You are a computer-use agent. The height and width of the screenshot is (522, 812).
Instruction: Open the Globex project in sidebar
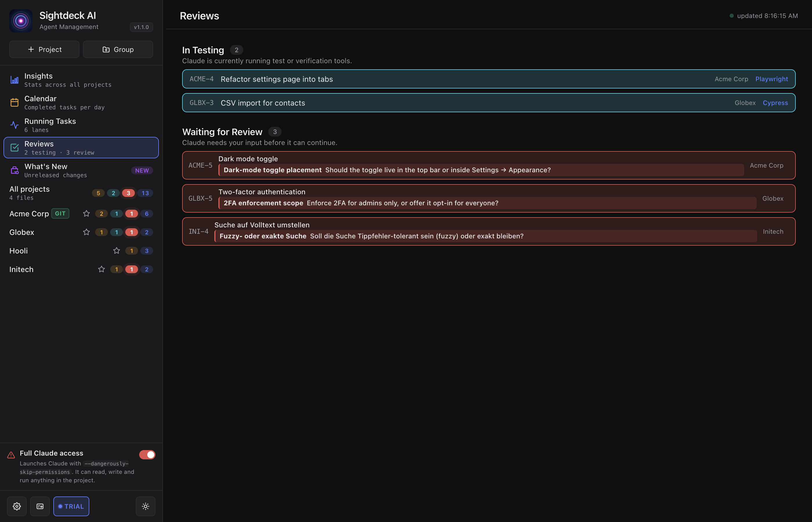(81, 232)
